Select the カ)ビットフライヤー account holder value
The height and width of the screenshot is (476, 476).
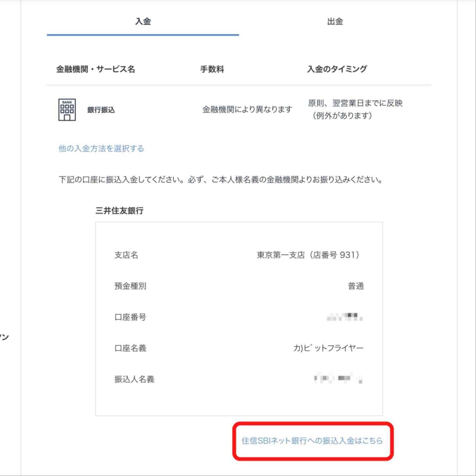[x=328, y=348]
